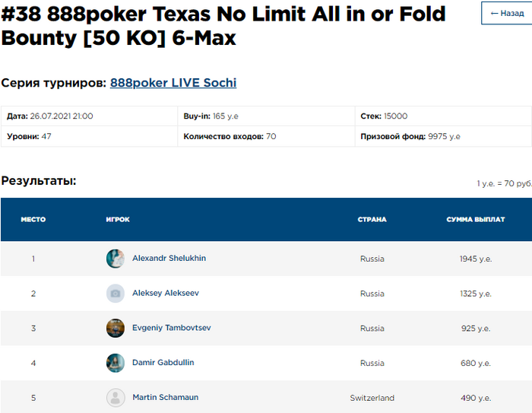This screenshot has height=413, width=532.
Task: Click the Игрок column header
Action: pos(118,220)
